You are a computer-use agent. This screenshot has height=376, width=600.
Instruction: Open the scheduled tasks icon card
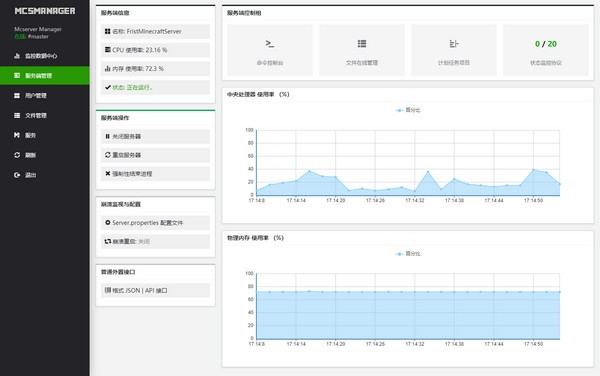tap(454, 50)
